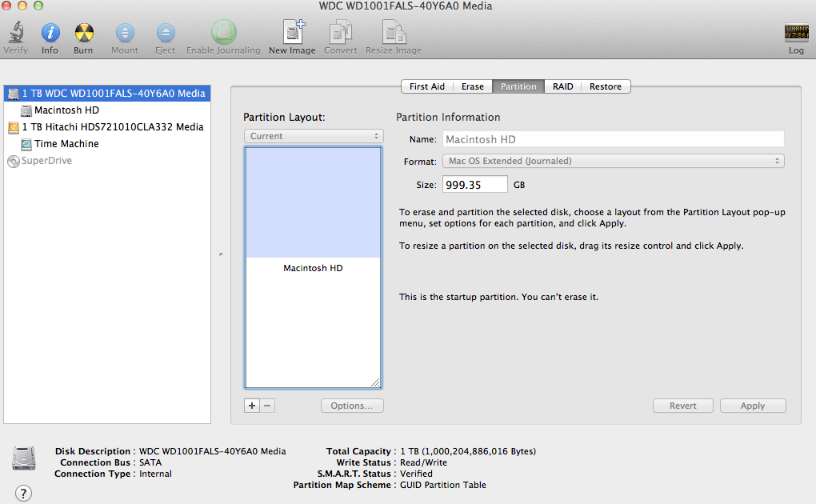The height and width of the screenshot is (504, 816).
Task: Add a partition with plus button
Action: click(252, 406)
